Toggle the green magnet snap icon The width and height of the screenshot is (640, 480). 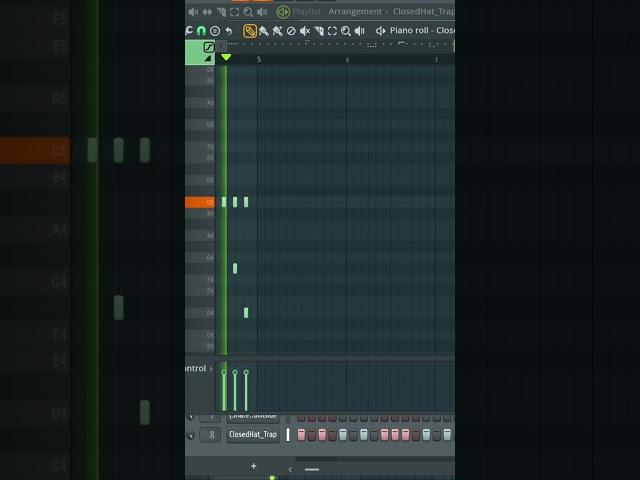pos(201,31)
